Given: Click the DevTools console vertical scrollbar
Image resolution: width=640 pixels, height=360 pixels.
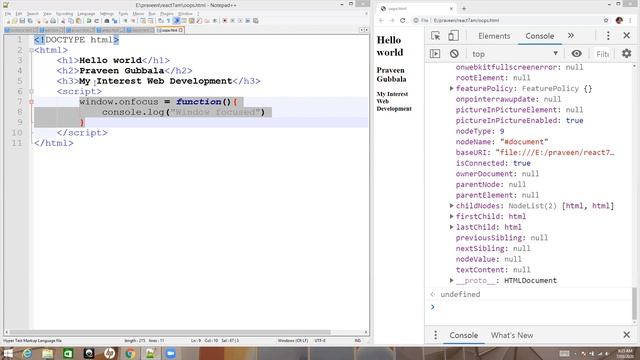Looking at the screenshot, I should click(x=634, y=303).
